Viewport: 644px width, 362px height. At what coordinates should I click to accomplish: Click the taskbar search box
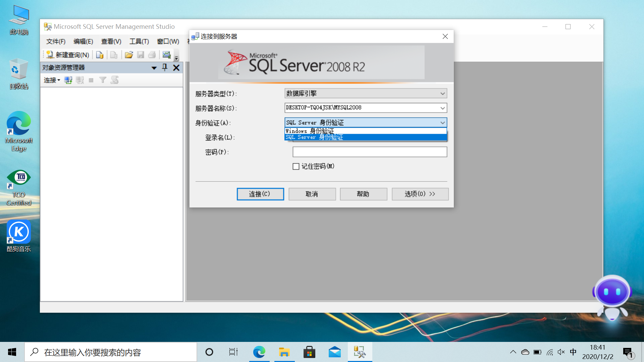tap(111, 352)
